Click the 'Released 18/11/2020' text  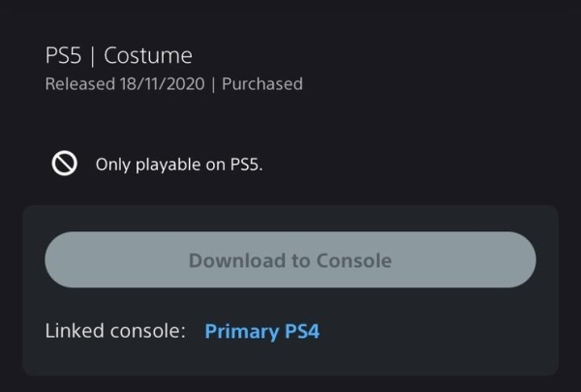[x=125, y=84]
